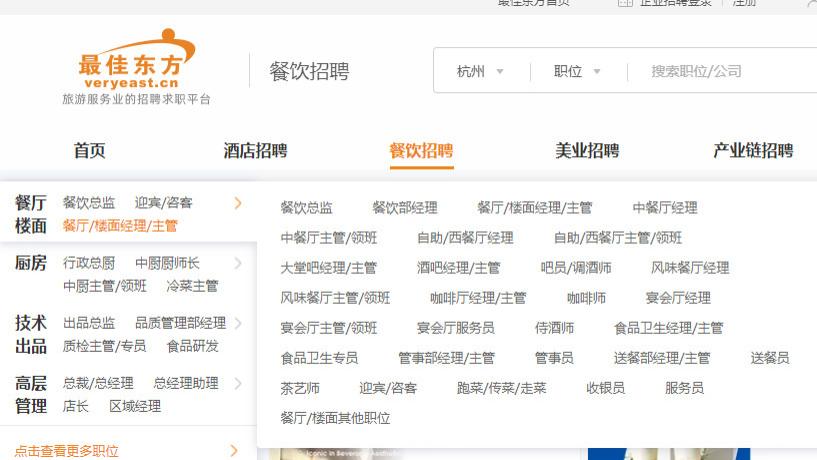Open 餐厅/楼面其他职位 job category
This screenshot has width=817, height=460.
335,418
